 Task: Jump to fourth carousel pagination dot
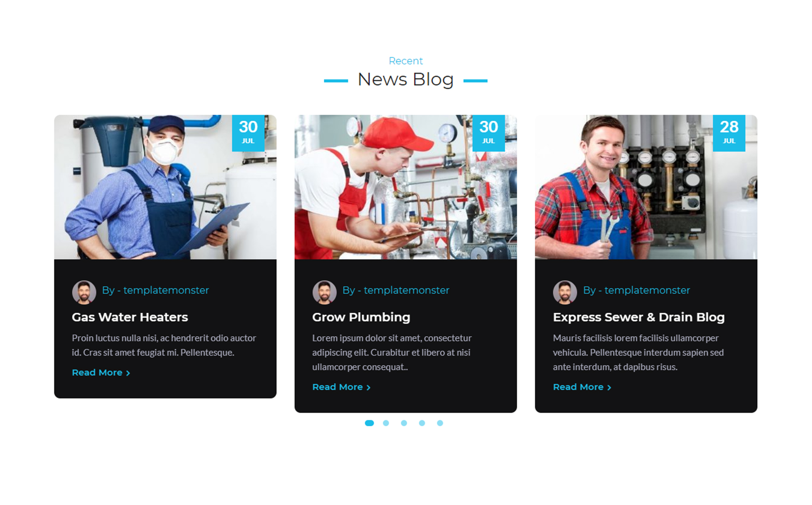[422, 423]
